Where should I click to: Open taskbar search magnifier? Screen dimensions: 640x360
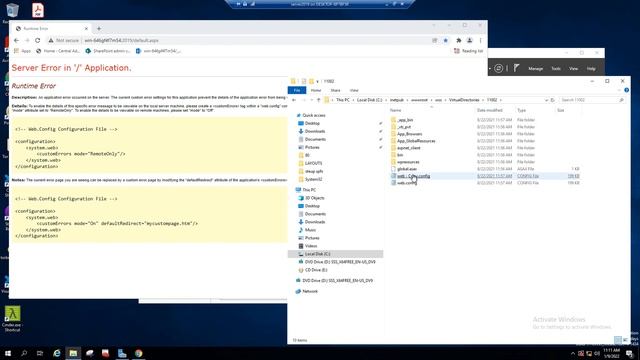pyautogui.click(x=24, y=353)
